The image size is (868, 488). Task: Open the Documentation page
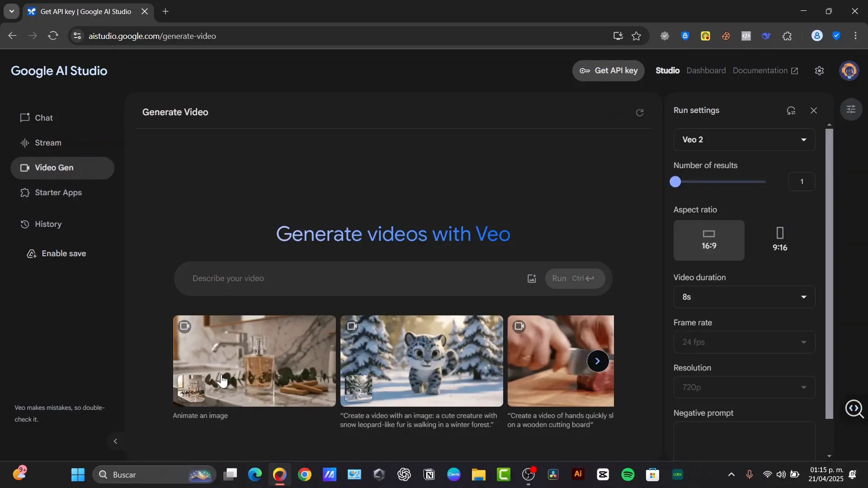pyautogui.click(x=761, y=70)
